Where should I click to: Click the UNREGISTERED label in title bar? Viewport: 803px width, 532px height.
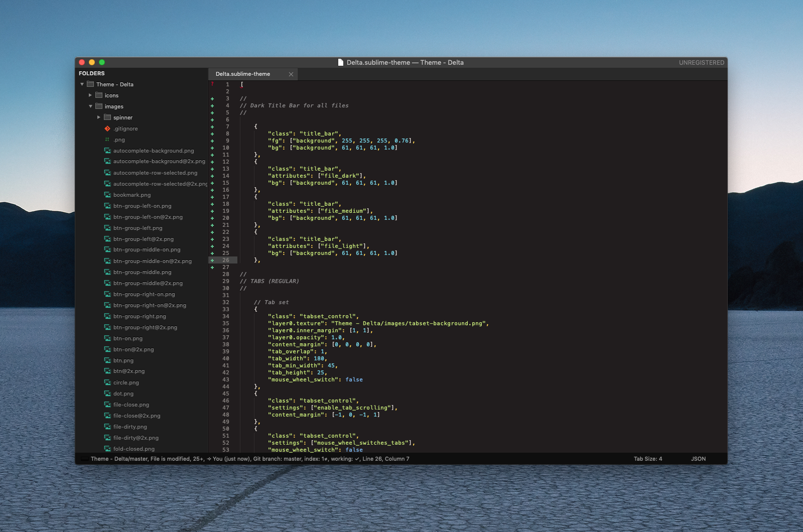702,63
